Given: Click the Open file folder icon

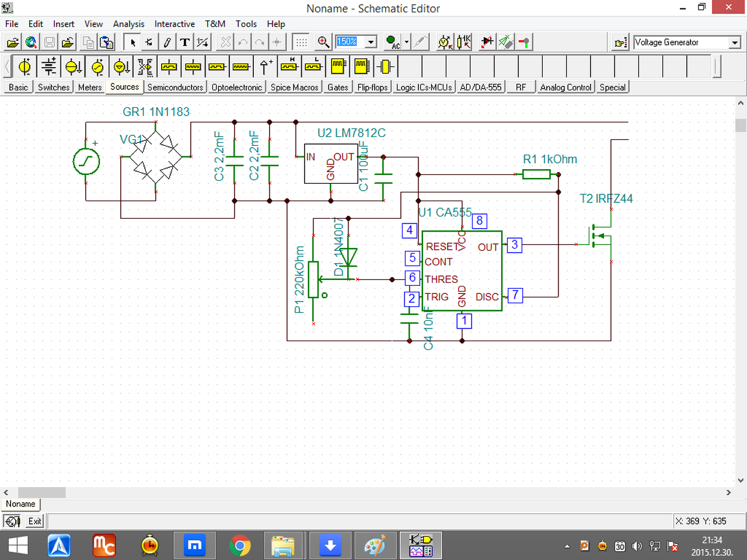Looking at the screenshot, I should click(x=12, y=42).
